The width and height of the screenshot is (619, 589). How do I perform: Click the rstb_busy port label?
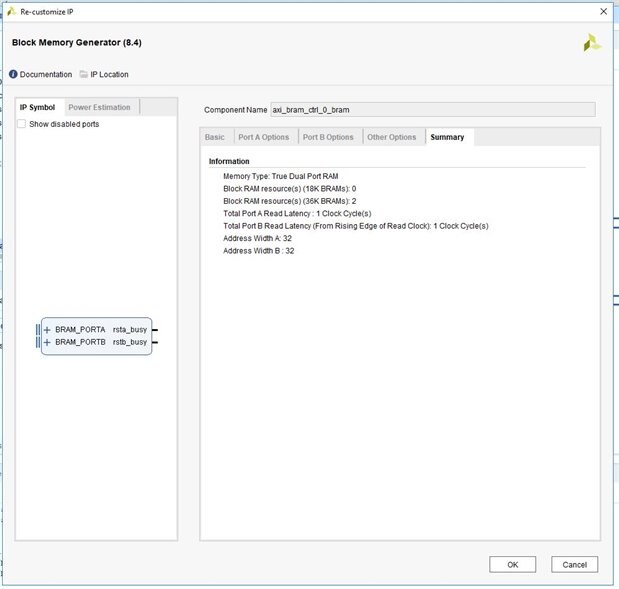[130, 342]
